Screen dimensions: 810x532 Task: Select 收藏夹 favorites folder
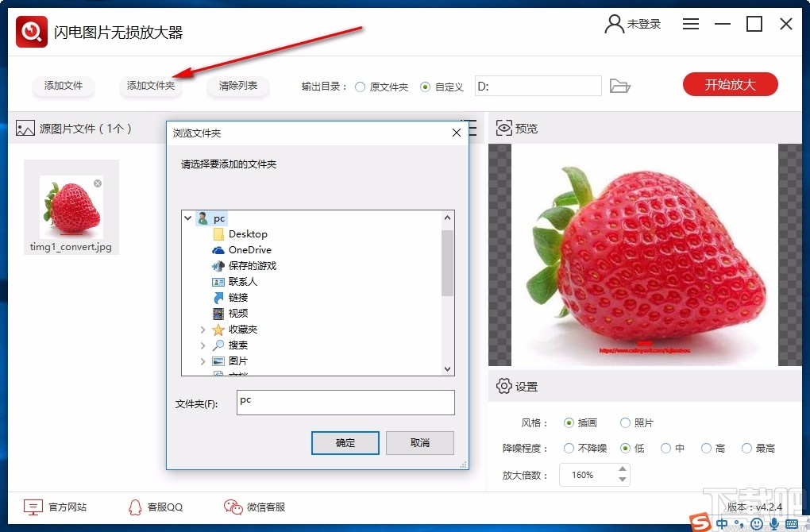click(234, 330)
